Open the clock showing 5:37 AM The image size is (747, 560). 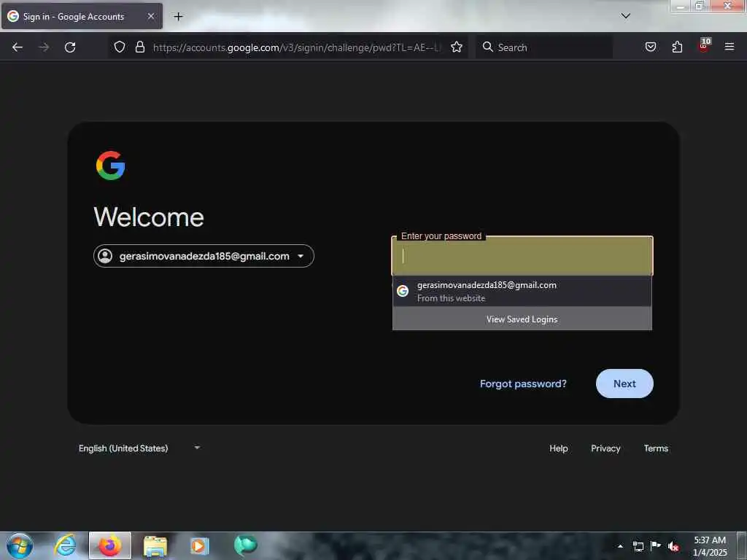click(x=710, y=546)
